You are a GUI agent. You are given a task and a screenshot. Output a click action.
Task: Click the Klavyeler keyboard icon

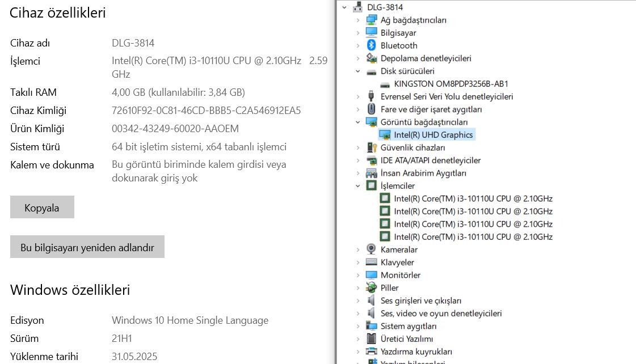pos(371,263)
